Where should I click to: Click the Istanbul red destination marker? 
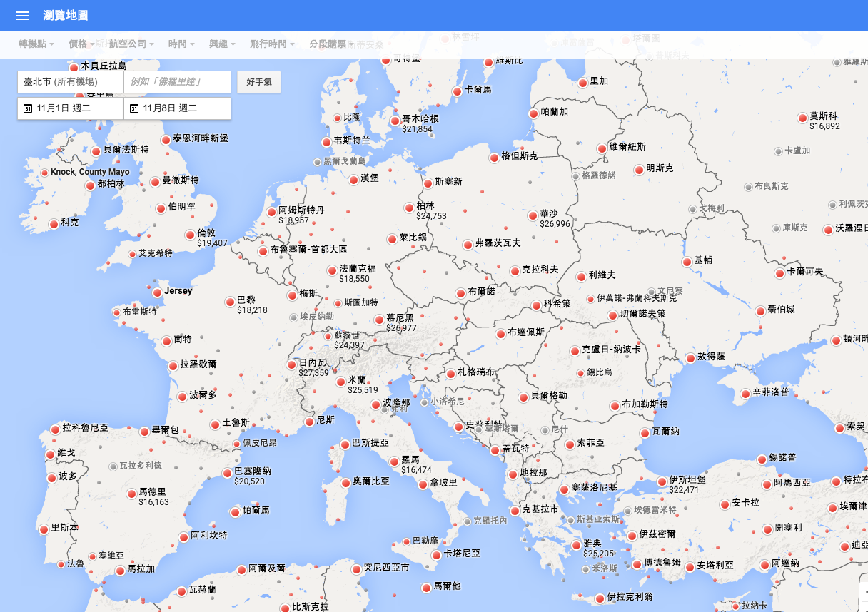(x=662, y=481)
